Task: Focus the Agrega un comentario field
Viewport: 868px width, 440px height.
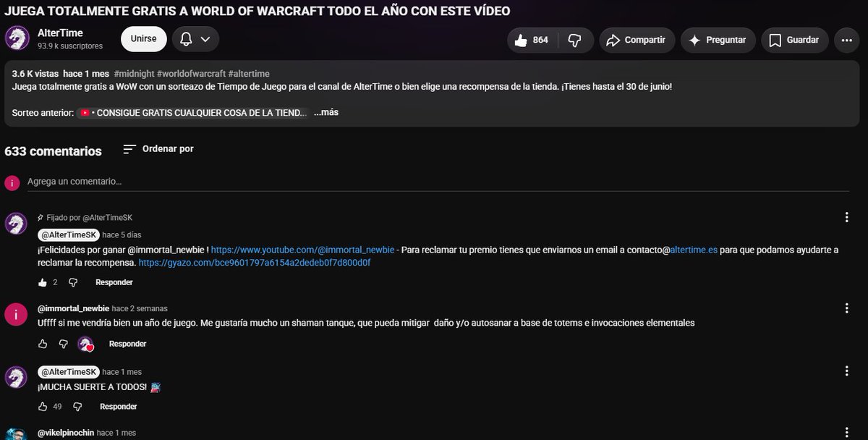Action: [438, 182]
